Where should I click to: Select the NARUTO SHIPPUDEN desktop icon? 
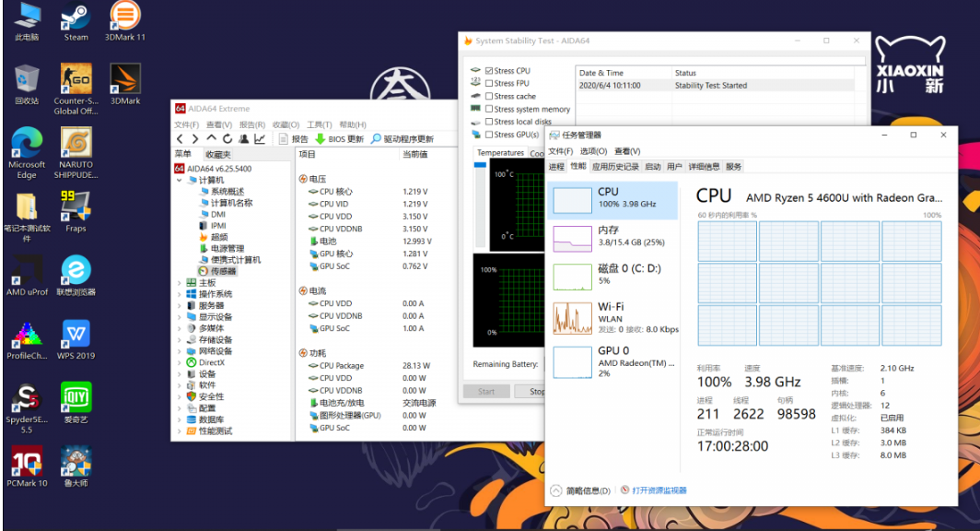pos(76,153)
